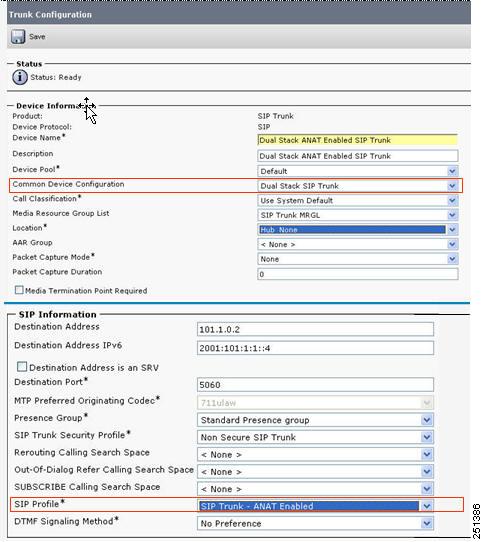This screenshot has height=542, width=483.
Task: Edit the Device Name field
Action: pos(357,140)
